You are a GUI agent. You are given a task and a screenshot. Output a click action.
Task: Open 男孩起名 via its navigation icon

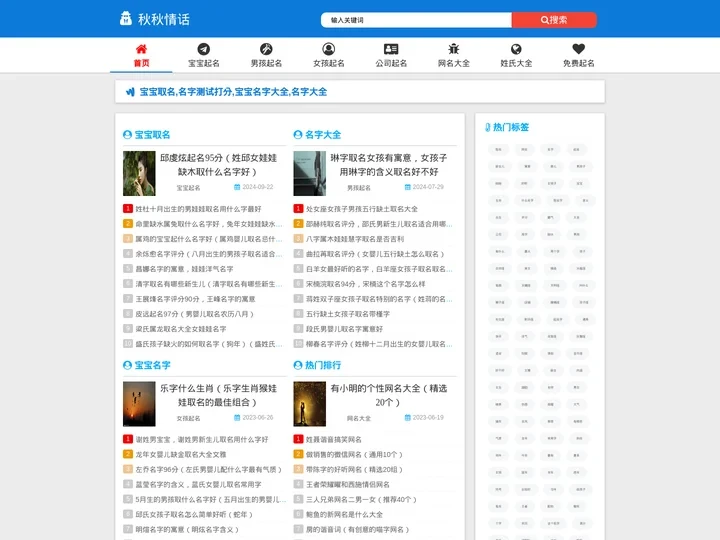(266, 49)
